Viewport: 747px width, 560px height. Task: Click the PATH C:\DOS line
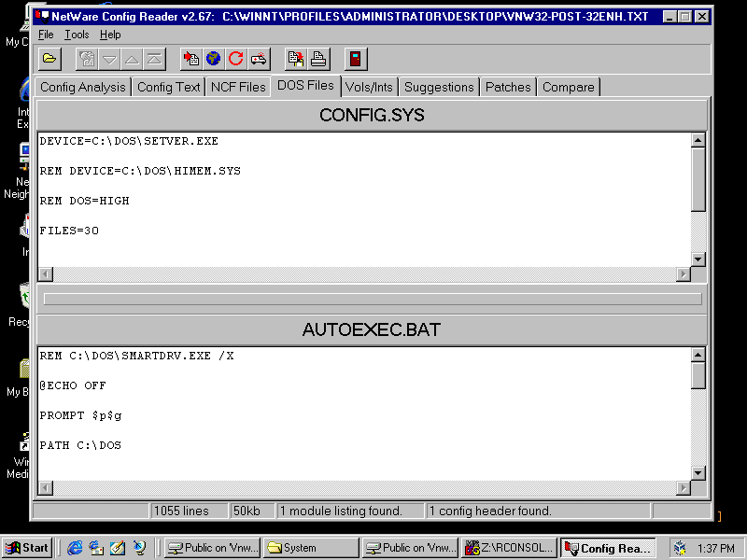point(80,446)
